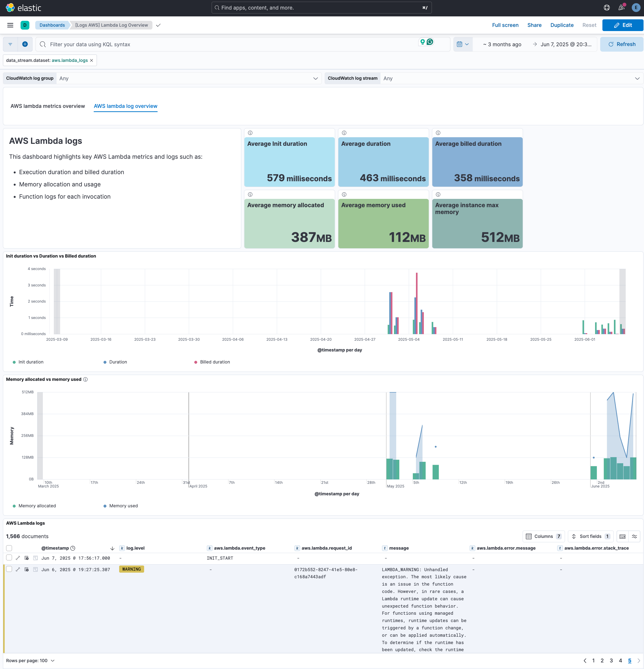Open display settings via the sliders icon
Viewport: 644px width, 669px height.
coord(634,536)
